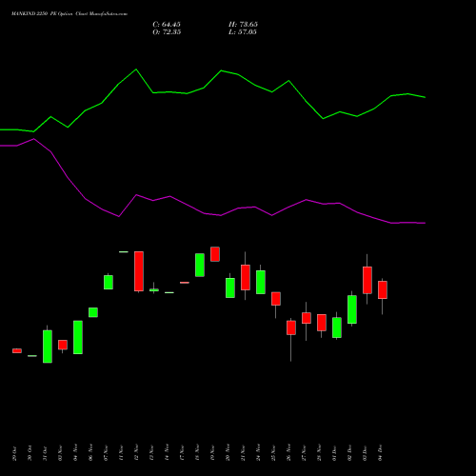Select the 11 Nov date label
Image resolution: width=476 pixels, height=476 pixels.
tap(121, 453)
